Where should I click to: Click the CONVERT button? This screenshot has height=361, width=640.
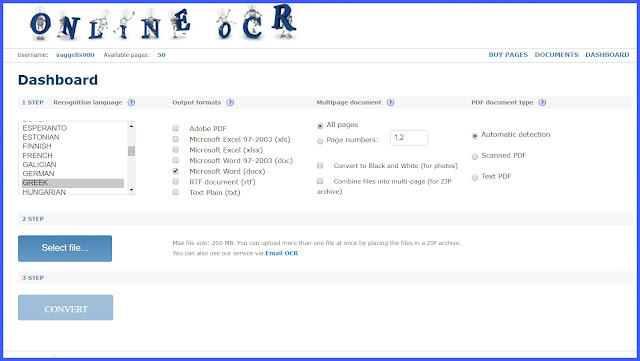coord(65,308)
